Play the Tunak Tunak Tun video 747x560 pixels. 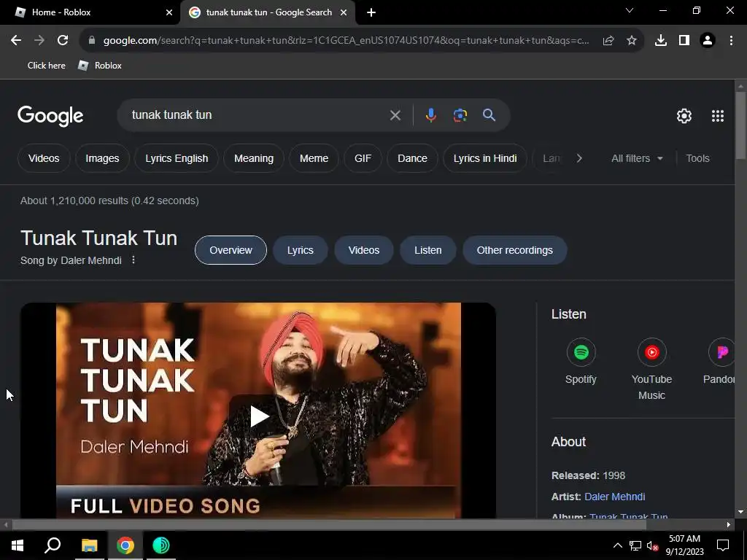(259, 416)
